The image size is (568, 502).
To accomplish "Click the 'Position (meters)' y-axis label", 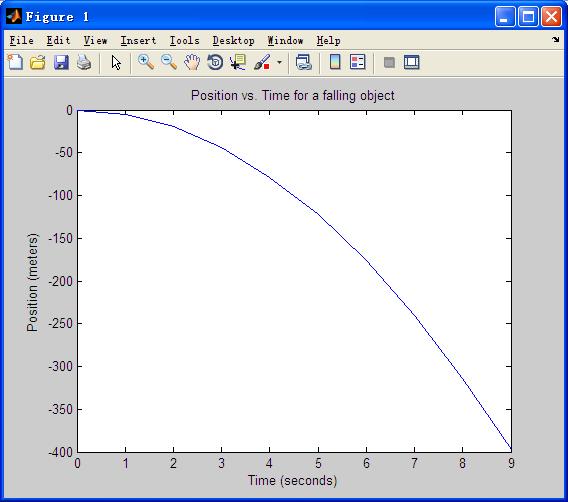I will click(x=33, y=282).
